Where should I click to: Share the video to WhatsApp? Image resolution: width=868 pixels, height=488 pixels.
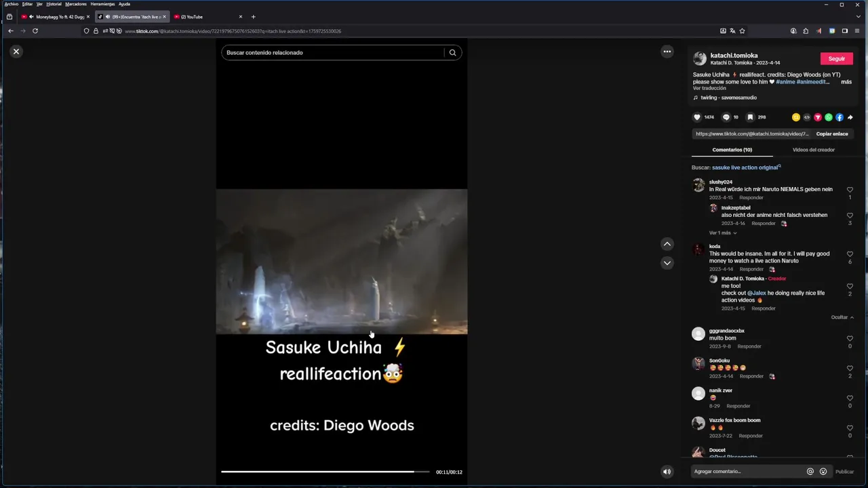tap(829, 117)
